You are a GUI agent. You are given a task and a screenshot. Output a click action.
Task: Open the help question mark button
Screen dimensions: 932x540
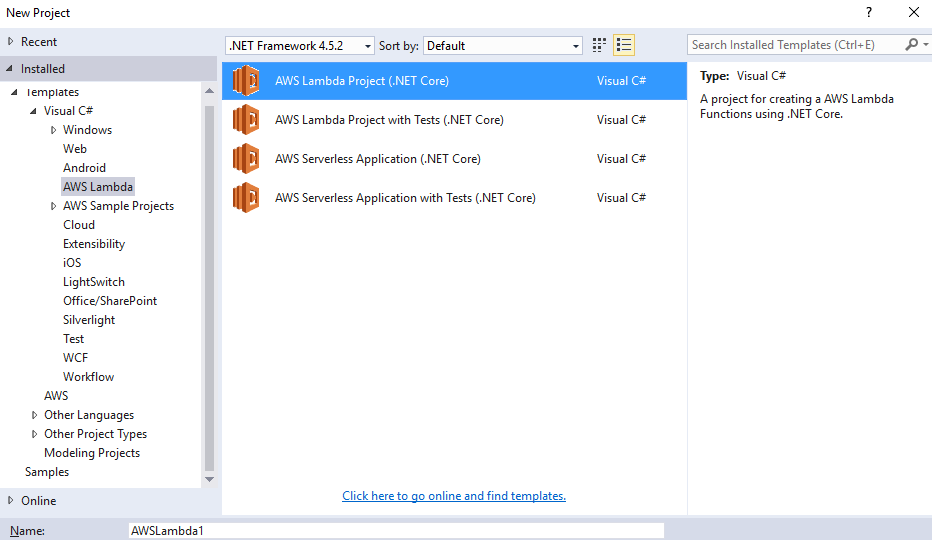[x=869, y=12]
